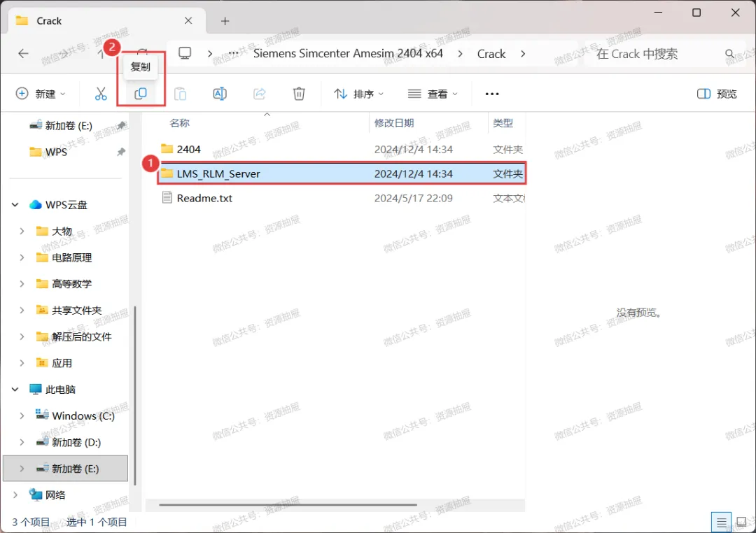
Task: Click Siemens Simcenter Amesim 2404 x64 breadcrumb
Action: click(x=348, y=53)
